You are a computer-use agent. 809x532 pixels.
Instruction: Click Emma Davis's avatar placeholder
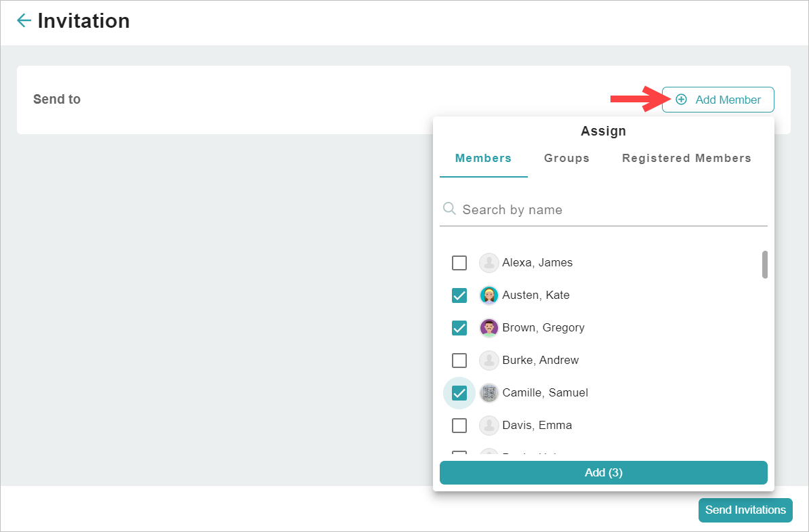pyautogui.click(x=489, y=425)
